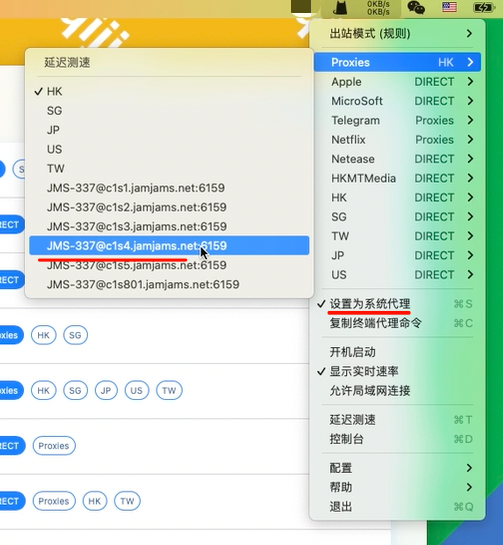Expand HKMTMedia DIRECT submenu
This screenshot has height=545, width=503.
pyautogui.click(x=397, y=178)
